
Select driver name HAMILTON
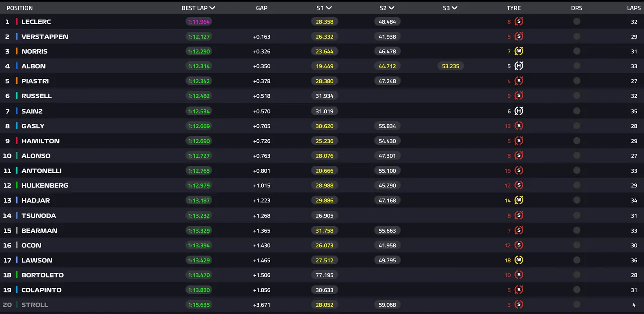(x=40, y=141)
